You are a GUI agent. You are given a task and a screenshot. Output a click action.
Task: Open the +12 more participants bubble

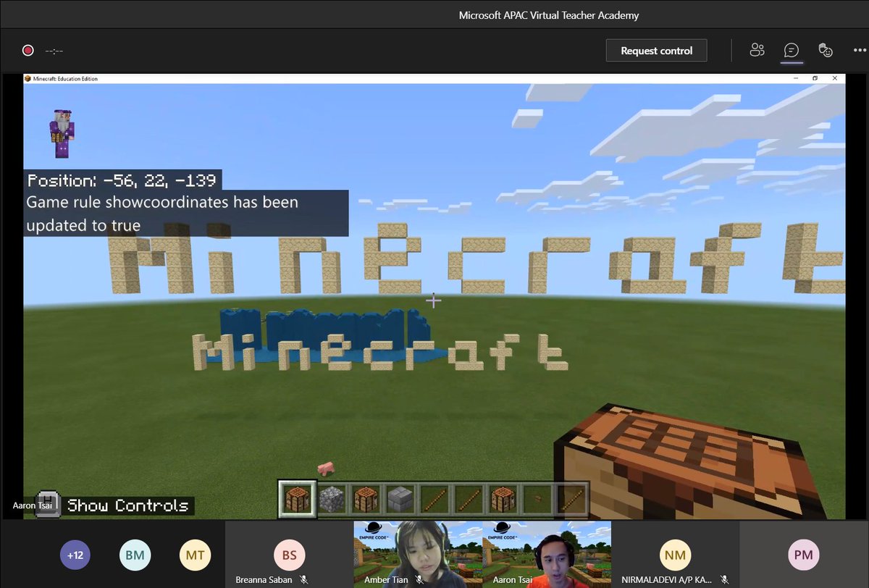coord(75,556)
